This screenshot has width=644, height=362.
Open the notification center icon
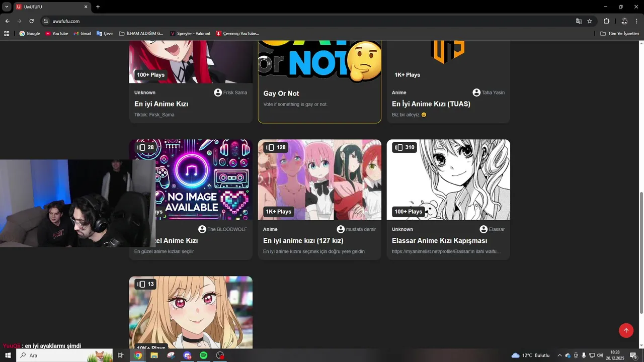(x=633, y=355)
